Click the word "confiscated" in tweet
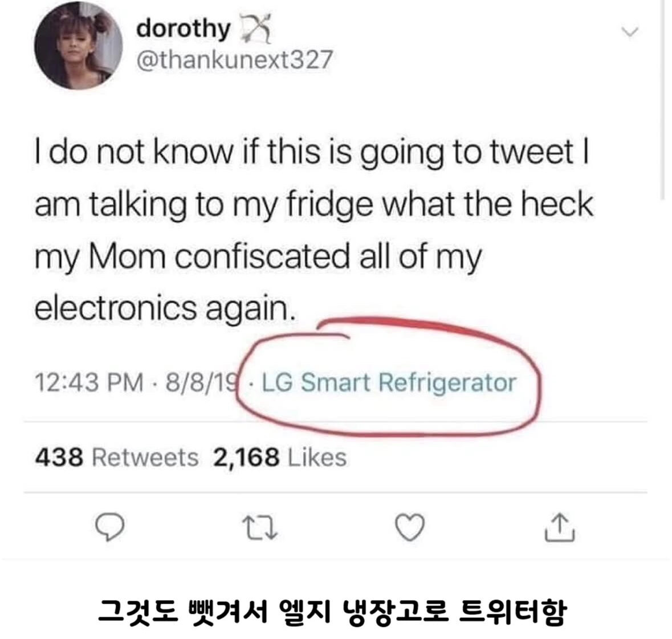 (x=263, y=257)
